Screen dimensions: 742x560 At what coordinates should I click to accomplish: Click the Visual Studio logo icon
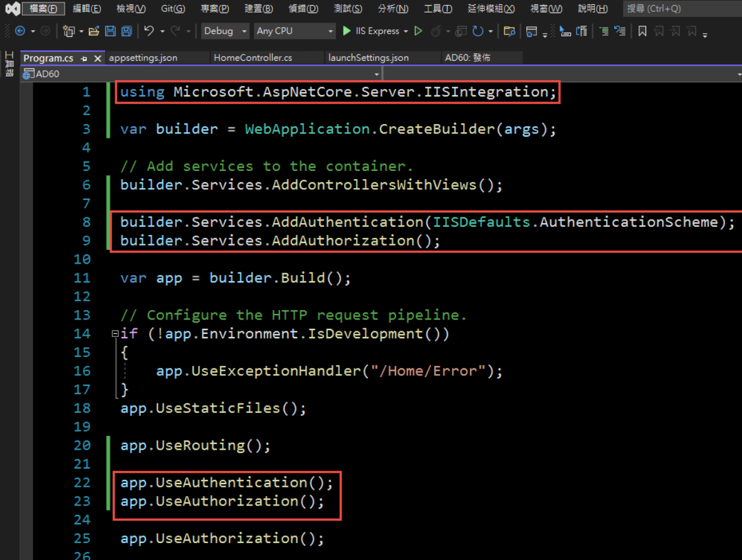pos(13,9)
